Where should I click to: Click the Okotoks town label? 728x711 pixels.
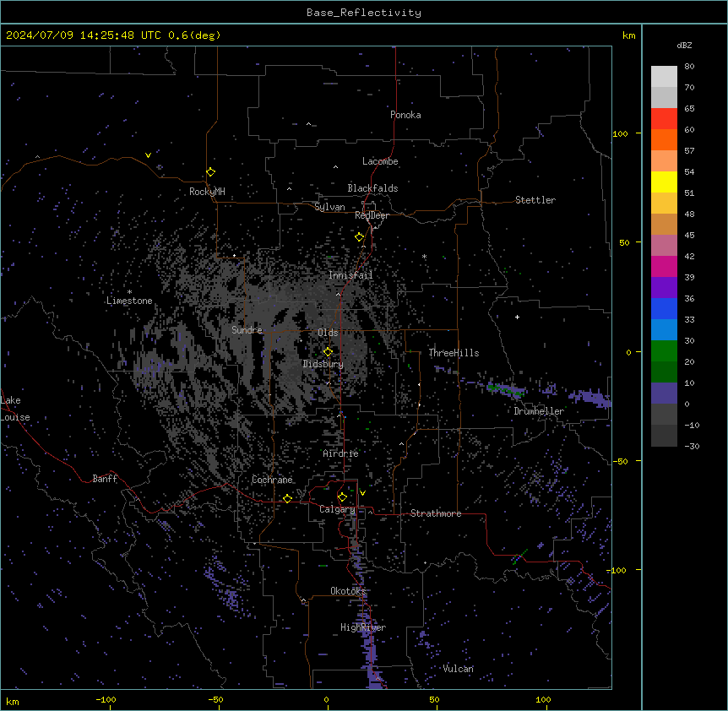(x=348, y=591)
